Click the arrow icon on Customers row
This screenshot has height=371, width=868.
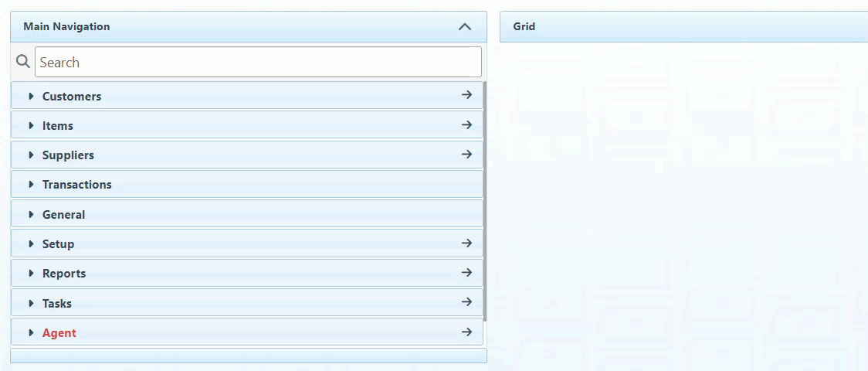[466, 95]
